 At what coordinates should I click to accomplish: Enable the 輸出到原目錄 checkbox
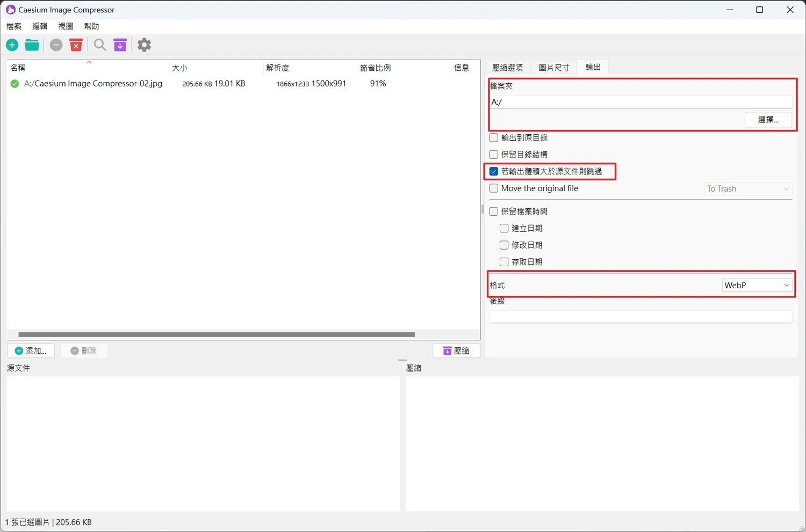[494, 138]
